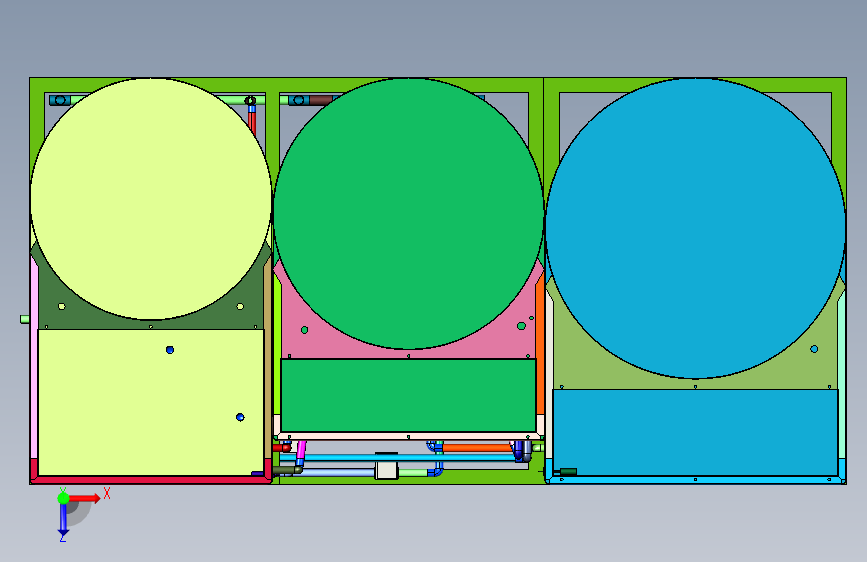Screen dimensions: 867x562
Task: Click the cyan base bar under blue panel
Action: 695,480
